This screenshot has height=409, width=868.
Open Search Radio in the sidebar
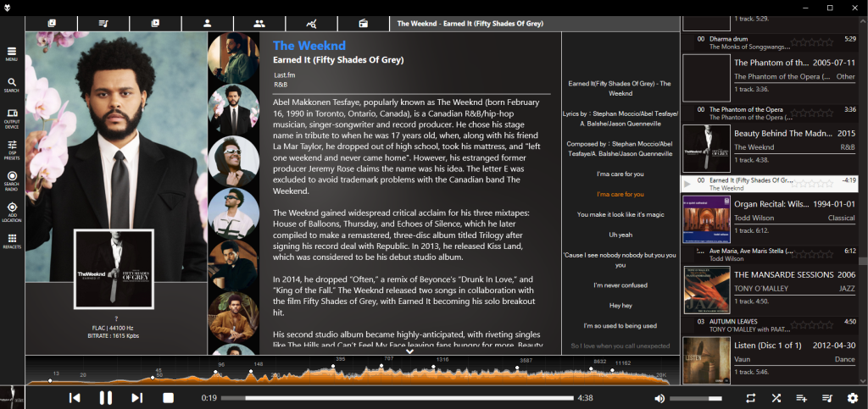[x=12, y=180]
